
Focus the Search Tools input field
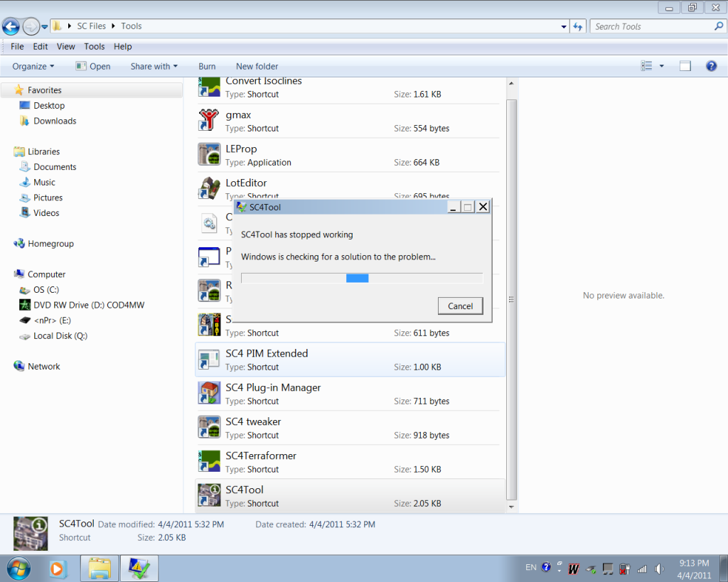pyautogui.click(x=653, y=26)
